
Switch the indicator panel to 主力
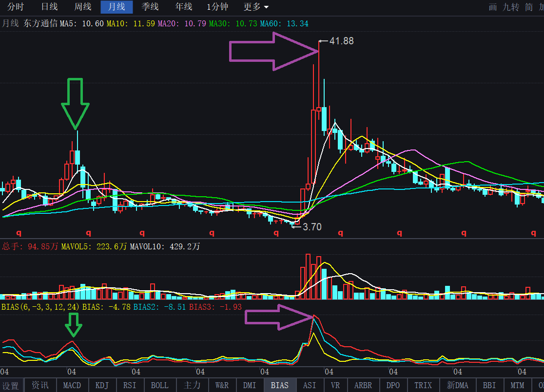click(x=192, y=385)
